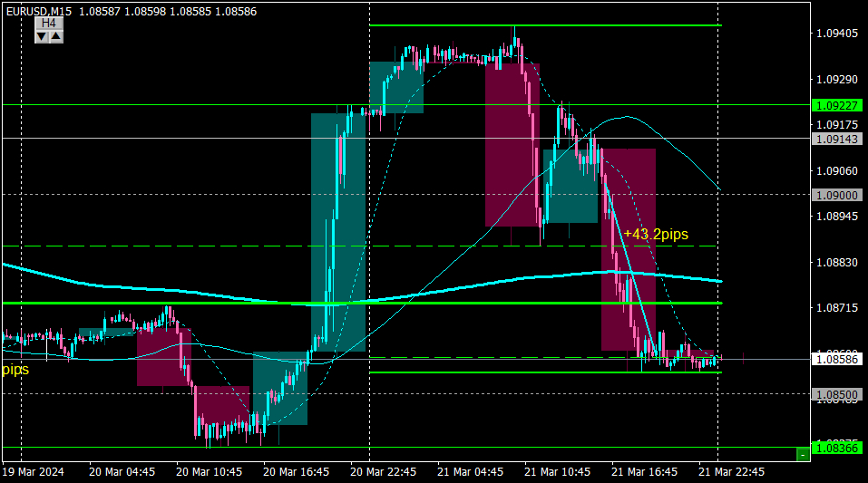Select the green 1.09227 price label
This screenshot has width=868, height=483.
(x=837, y=105)
